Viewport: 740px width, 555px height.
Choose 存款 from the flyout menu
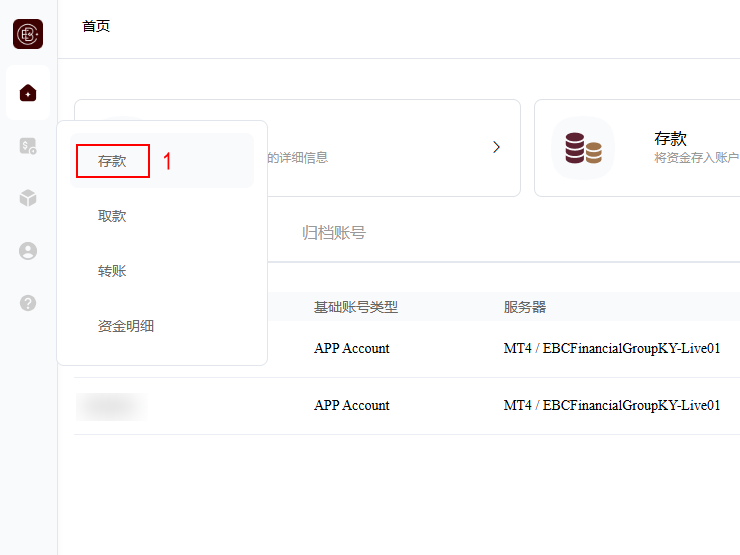pyautogui.click(x=112, y=161)
